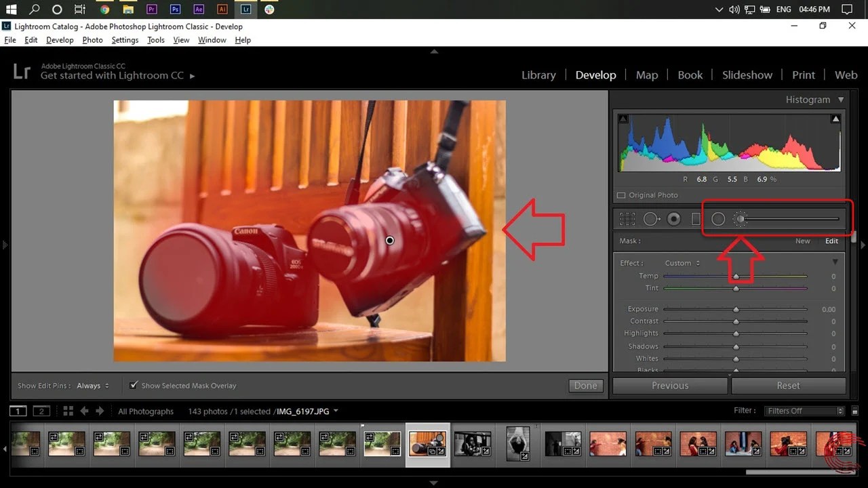Toggle Show Selected Mask Overlay checkbox
The image size is (868, 488).
click(134, 385)
